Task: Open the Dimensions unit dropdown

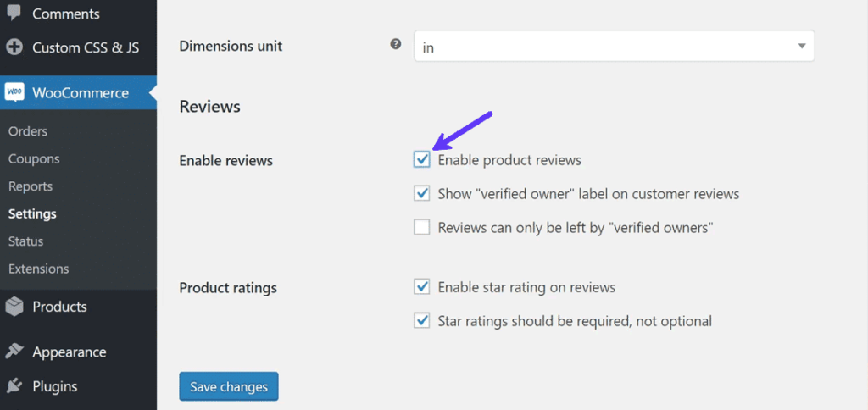Action: pos(614,47)
